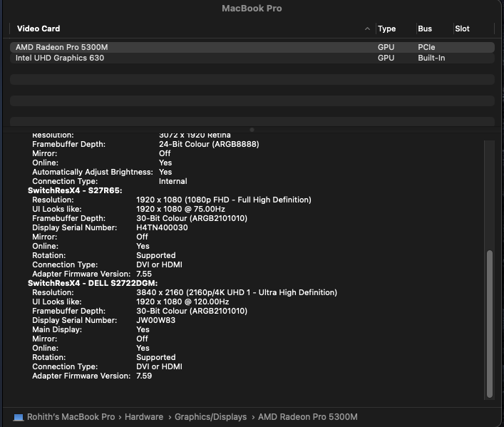
Task: Go to Hardware in the path bar
Action: [x=144, y=417]
